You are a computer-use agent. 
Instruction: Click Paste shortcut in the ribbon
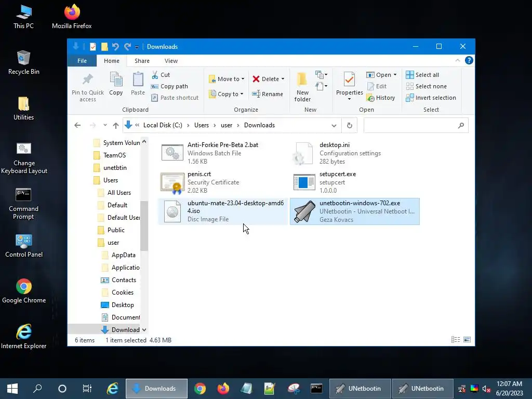point(175,98)
